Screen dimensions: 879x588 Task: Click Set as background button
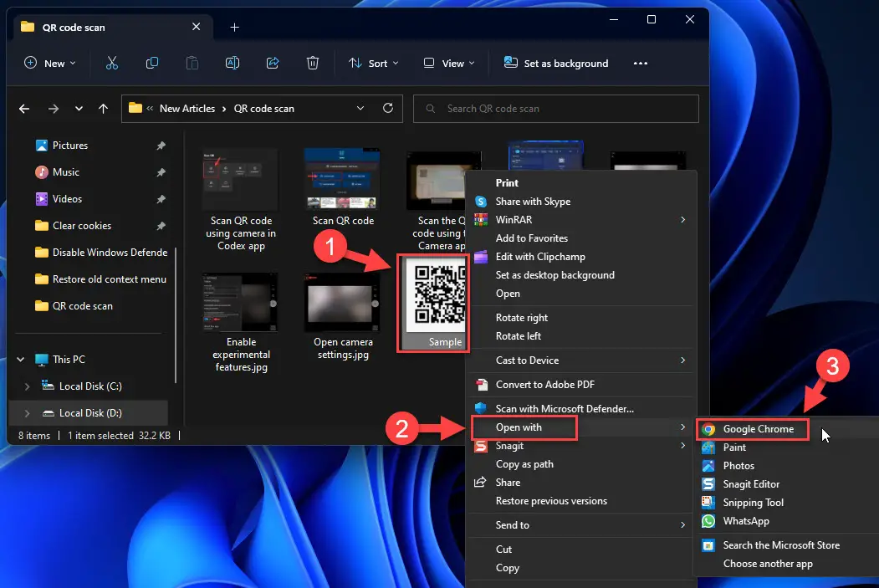coord(555,63)
